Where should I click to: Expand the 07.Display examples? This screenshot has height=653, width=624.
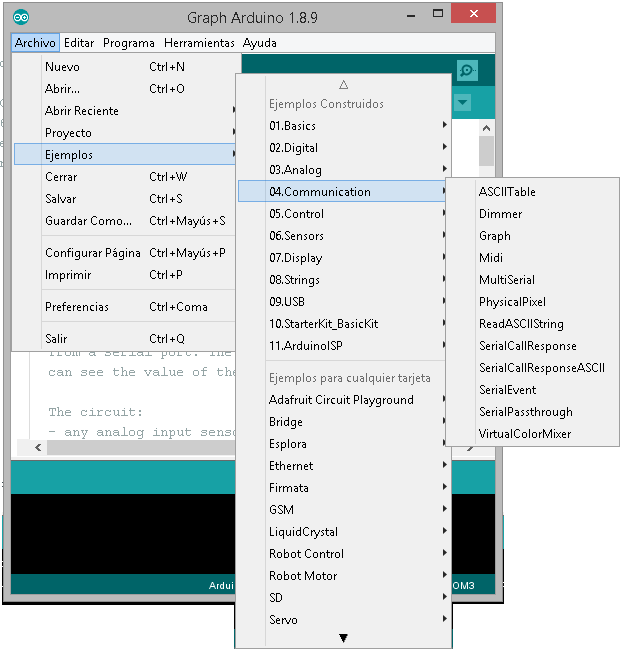point(344,258)
